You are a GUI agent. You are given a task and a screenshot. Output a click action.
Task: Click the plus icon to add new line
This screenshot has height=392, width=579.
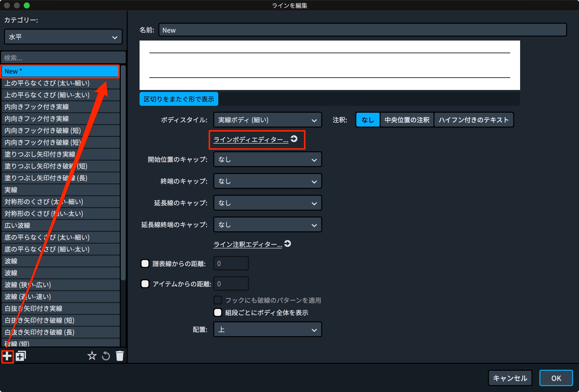(x=7, y=356)
